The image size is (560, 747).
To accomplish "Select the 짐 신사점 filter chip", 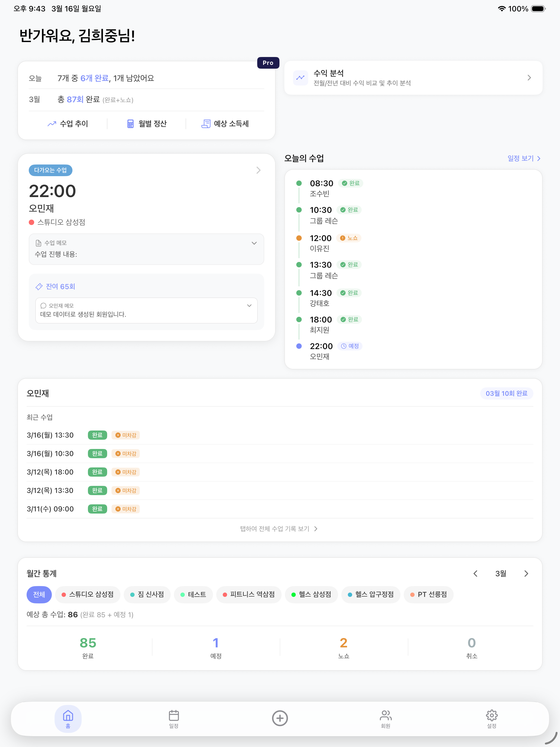I will [147, 594].
